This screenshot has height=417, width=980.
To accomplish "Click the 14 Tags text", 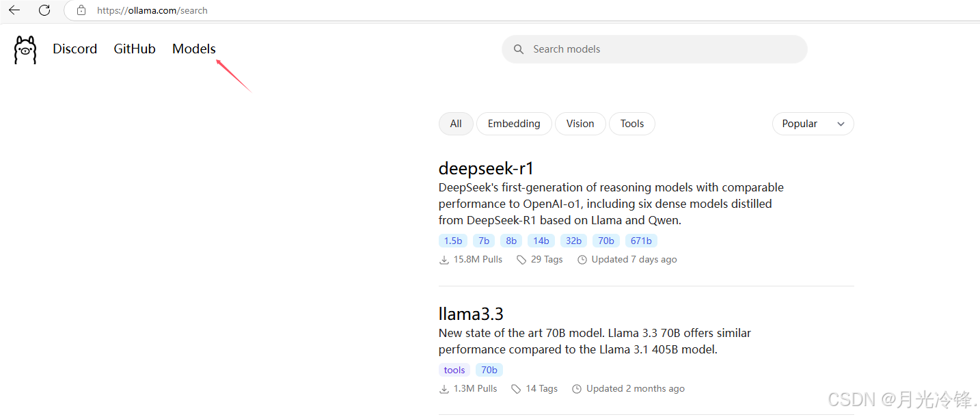I will 542,389.
